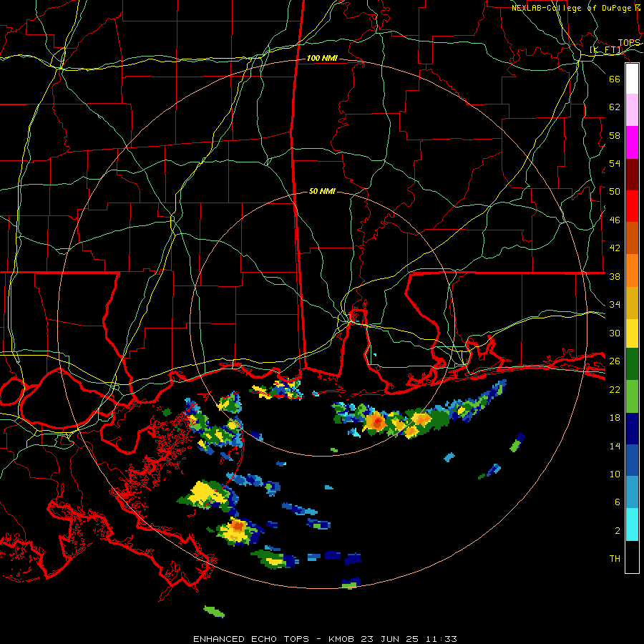Pick the gold swatch in the color bar
This screenshot has height=644, width=644.
[632, 303]
